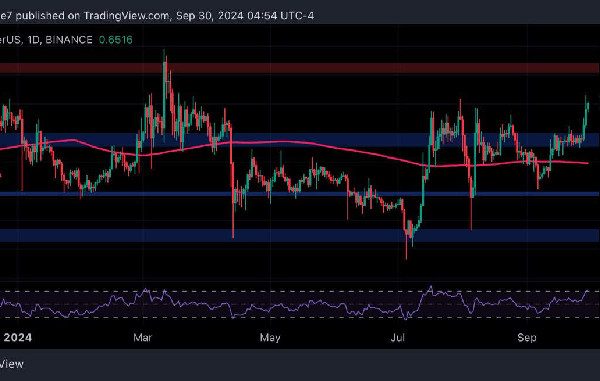Click the 'Sep' label on the time axis
600x381 pixels.
tap(527, 337)
